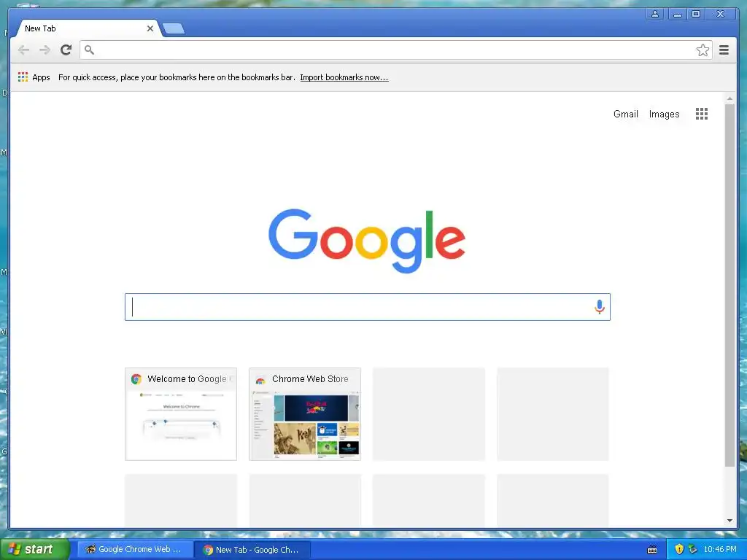Open the Chrome Web Store thumbnail

coord(305,414)
